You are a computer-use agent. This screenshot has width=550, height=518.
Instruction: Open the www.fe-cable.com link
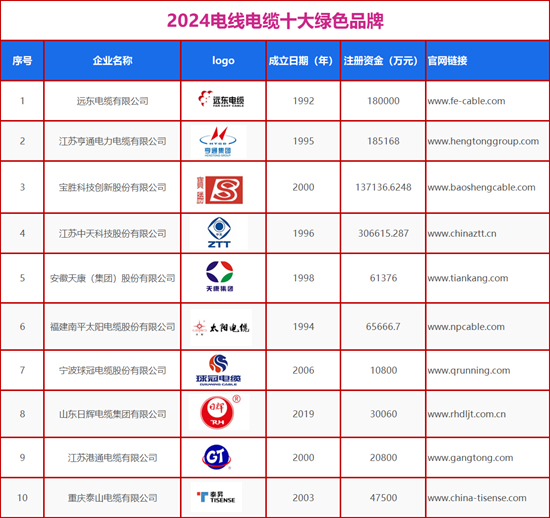466,101
